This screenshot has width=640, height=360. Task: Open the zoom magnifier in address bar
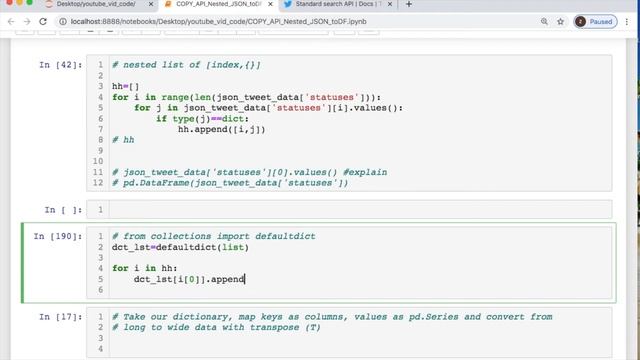point(544,22)
